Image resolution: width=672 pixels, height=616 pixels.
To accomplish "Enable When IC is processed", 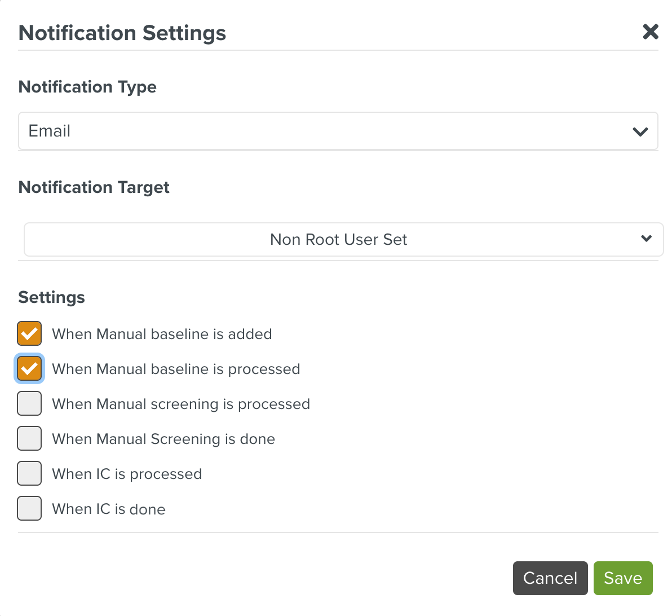I will (29, 473).
